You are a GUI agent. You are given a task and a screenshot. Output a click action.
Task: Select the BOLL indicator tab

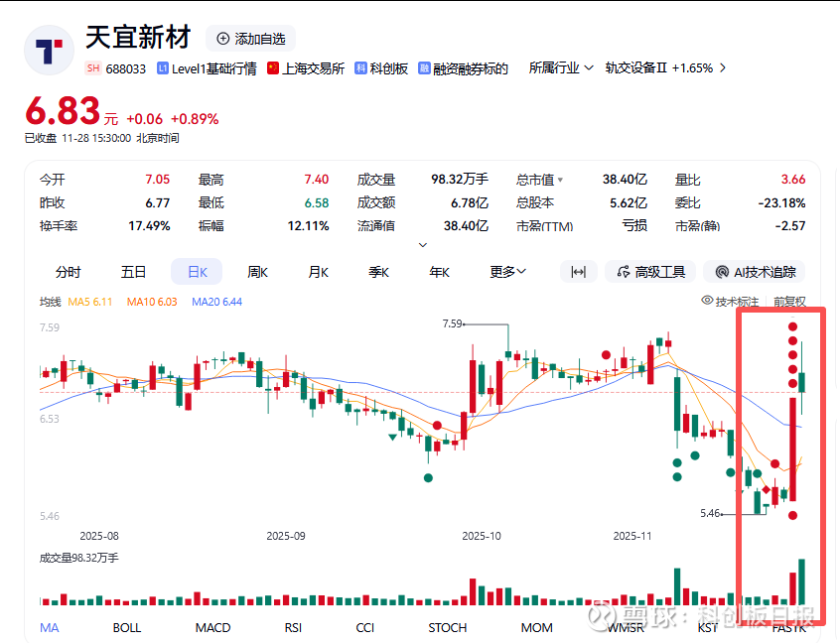click(x=127, y=627)
